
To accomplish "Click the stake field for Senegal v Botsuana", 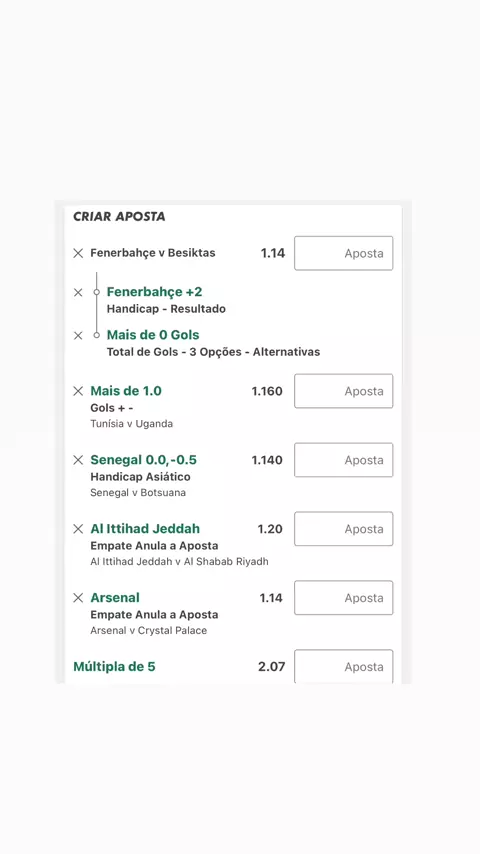I will (344, 460).
